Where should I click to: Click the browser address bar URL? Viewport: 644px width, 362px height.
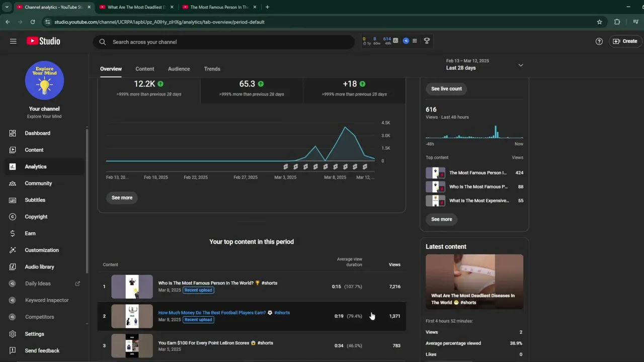[x=159, y=22]
